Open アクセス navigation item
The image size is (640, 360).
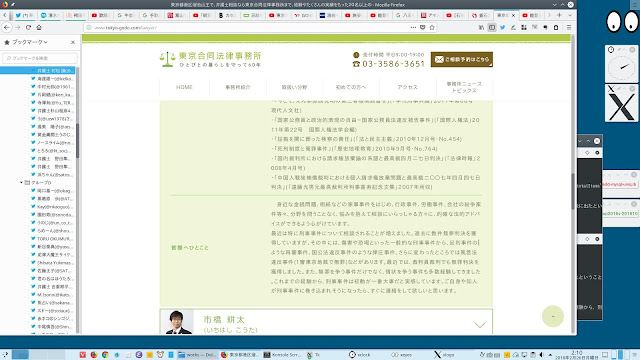coord(407,87)
